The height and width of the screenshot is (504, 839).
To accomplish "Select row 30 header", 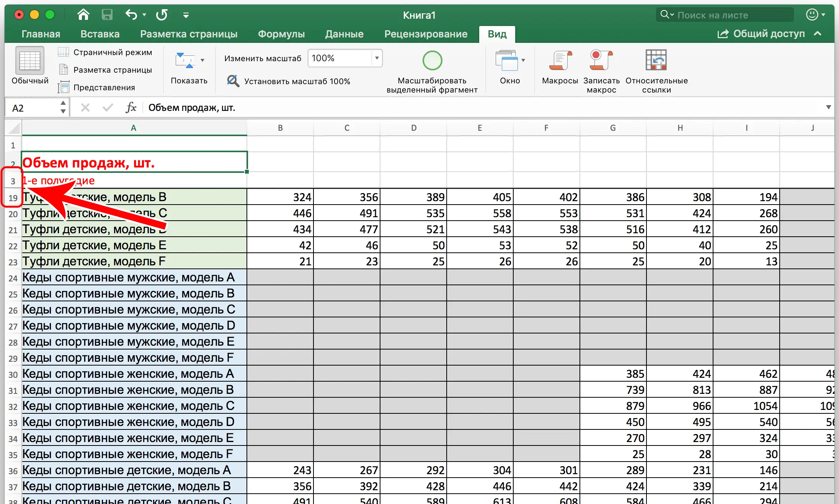I will [13, 374].
